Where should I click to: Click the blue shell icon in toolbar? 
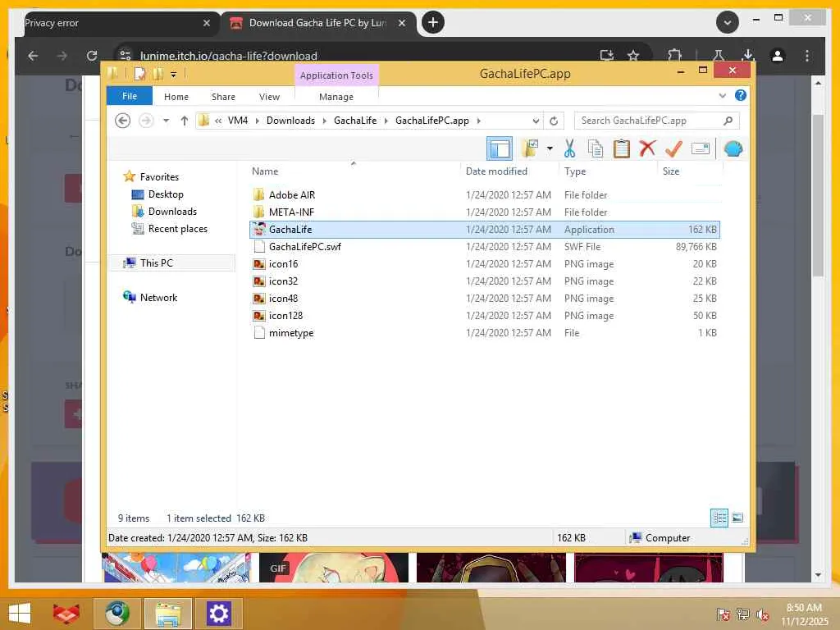point(733,148)
